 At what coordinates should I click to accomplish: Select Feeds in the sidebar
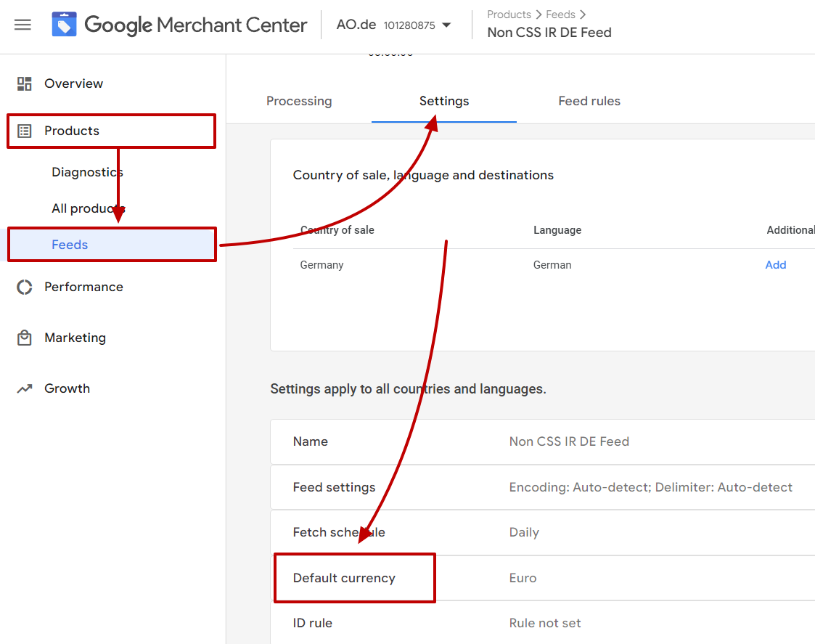(70, 245)
